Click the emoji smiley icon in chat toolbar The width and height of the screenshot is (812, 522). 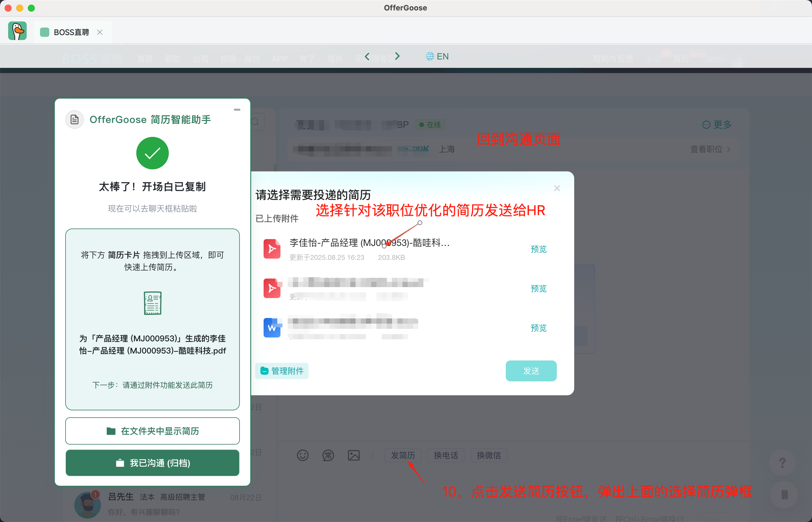tap(302, 455)
